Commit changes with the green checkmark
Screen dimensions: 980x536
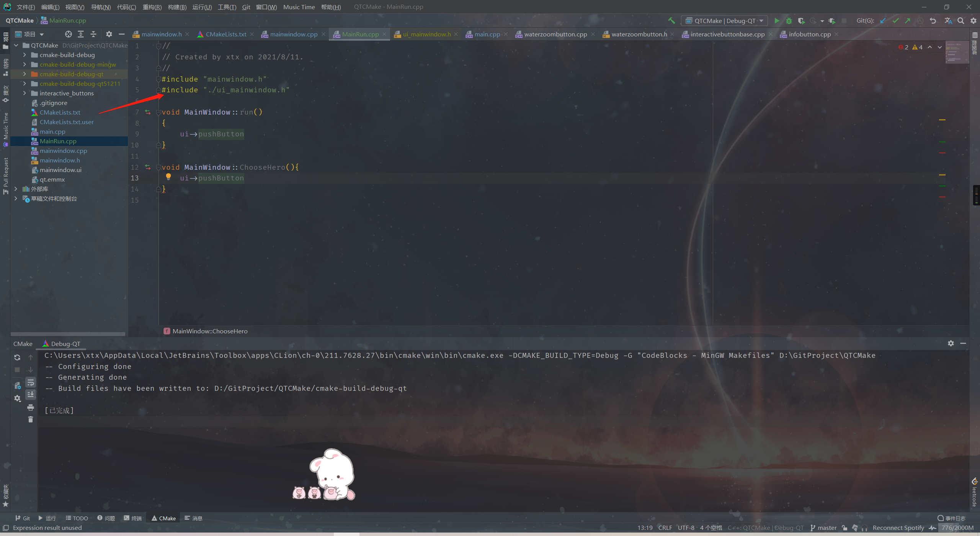895,21
